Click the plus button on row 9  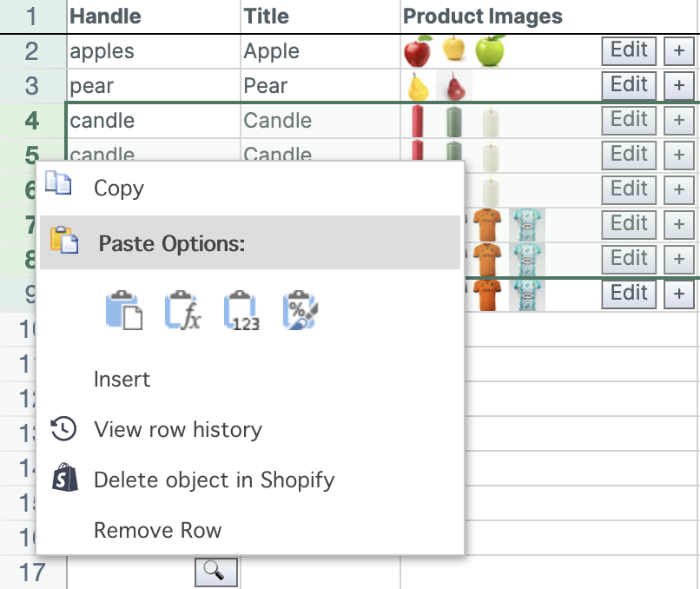pos(678,294)
